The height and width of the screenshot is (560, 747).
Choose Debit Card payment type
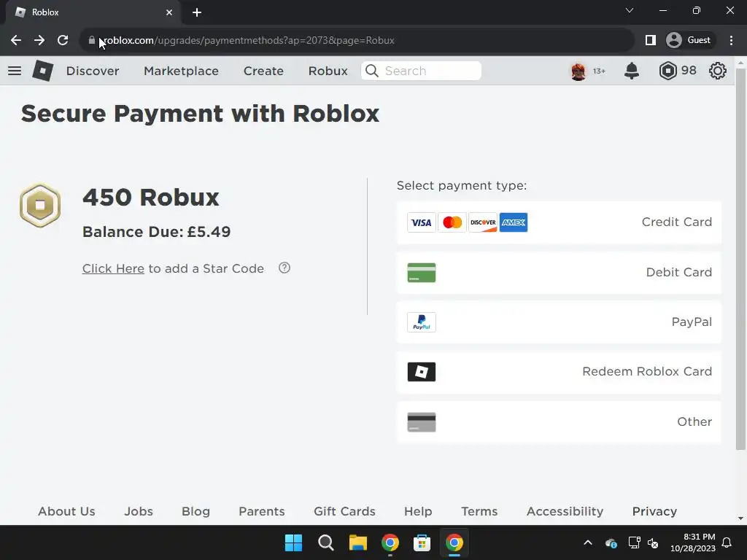pyautogui.click(x=559, y=273)
